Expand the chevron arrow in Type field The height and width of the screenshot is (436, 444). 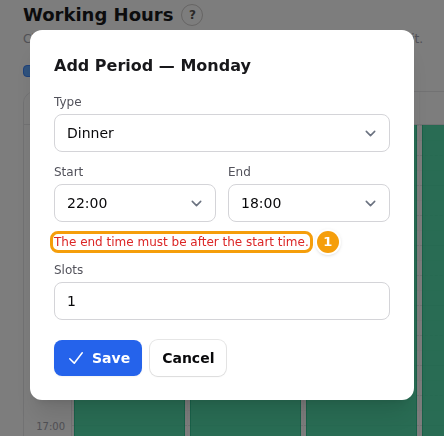(x=370, y=133)
